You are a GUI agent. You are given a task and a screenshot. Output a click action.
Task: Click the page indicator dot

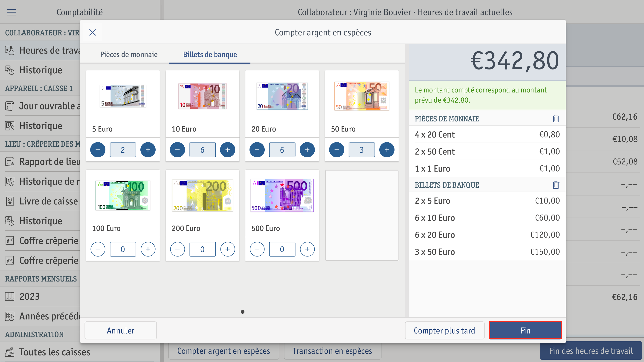click(x=243, y=312)
